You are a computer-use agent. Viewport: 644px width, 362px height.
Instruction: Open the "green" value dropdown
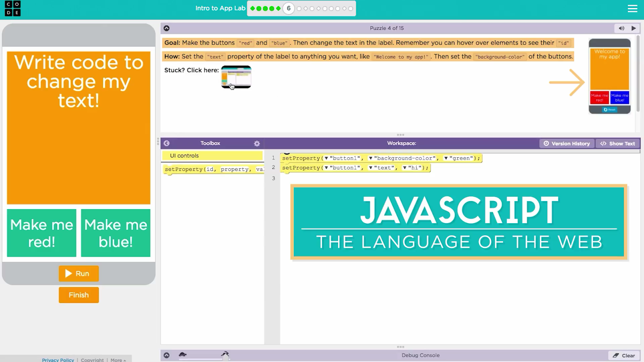click(x=446, y=158)
